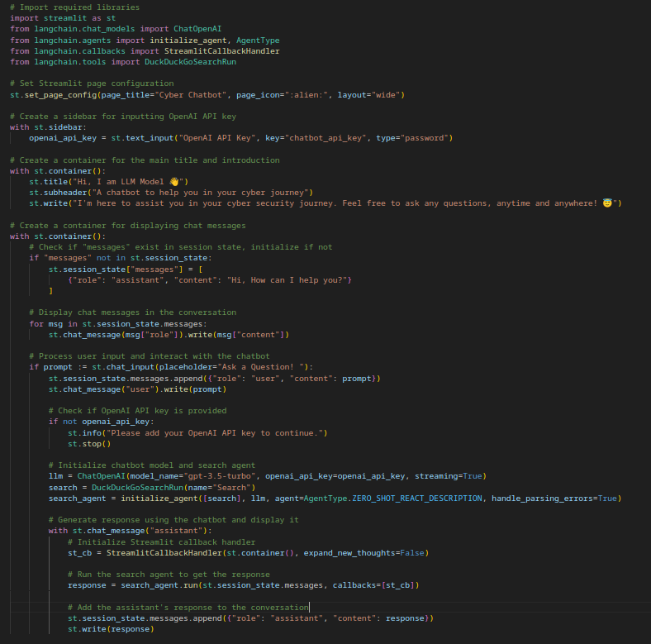The height and width of the screenshot is (644, 651).
Task: Click the lone closing bracket "]" line
Action: [x=50, y=291]
